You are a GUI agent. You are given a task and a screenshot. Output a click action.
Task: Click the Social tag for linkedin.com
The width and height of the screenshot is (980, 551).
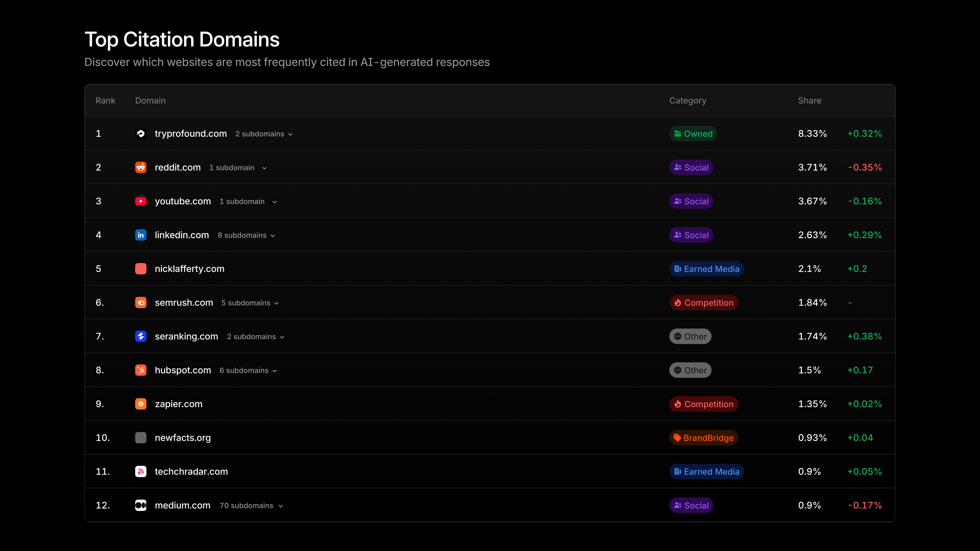click(691, 235)
